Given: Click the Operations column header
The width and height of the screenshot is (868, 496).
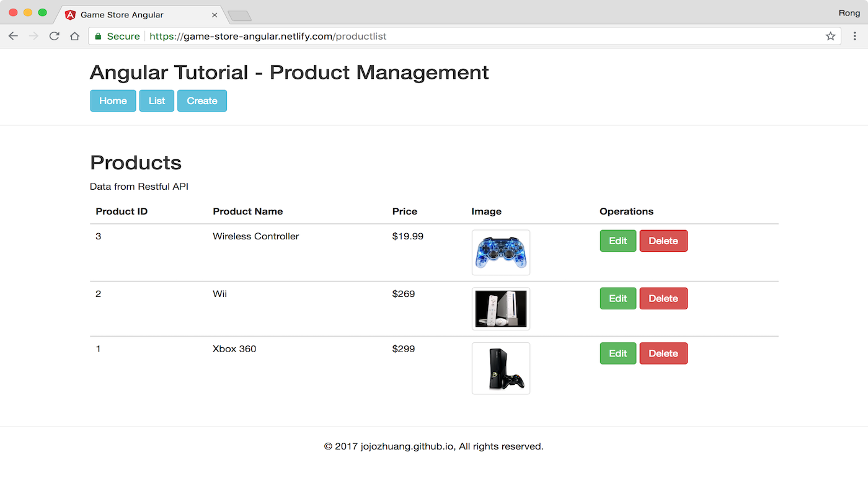Looking at the screenshot, I should click(x=626, y=211).
